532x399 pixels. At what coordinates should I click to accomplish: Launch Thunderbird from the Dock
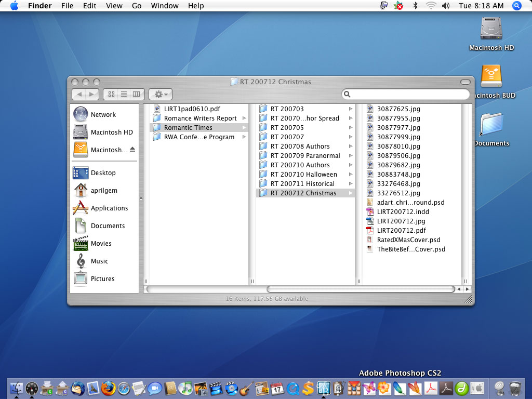[78, 388]
